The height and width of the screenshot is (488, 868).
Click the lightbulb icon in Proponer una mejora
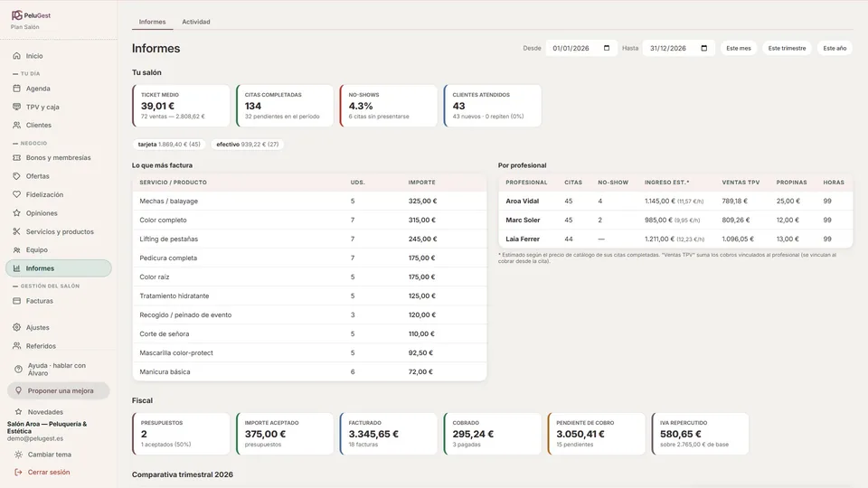point(18,390)
